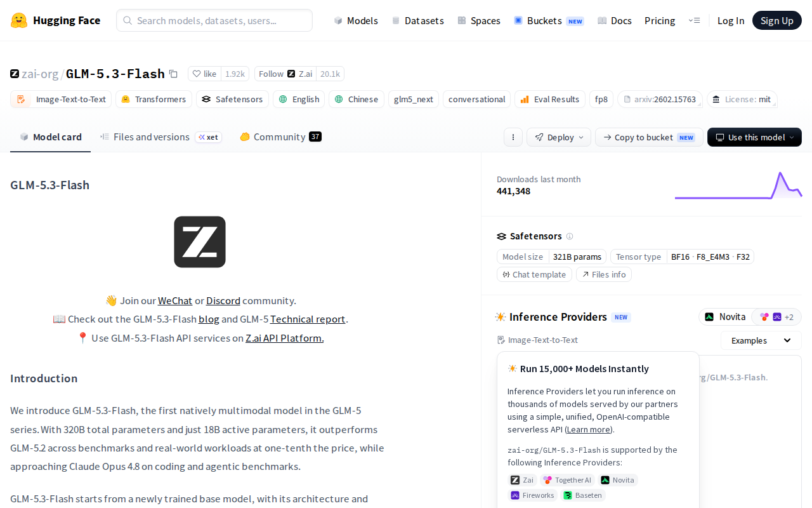Like the GLM-5.3-Flash model
The height and width of the screenshot is (508, 812).
click(x=204, y=74)
